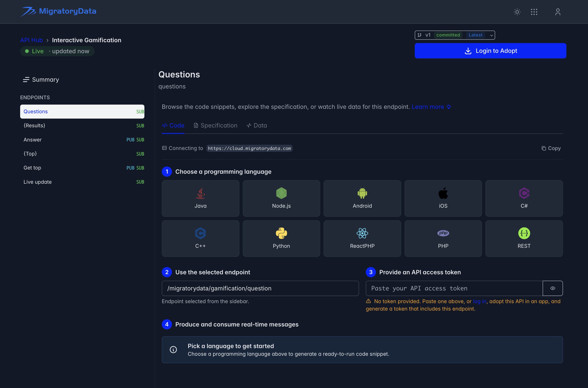The height and width of the screenshot is (388, 588).
Task: Select the {Top} endpoint
Action: click(x=82, y=154)
